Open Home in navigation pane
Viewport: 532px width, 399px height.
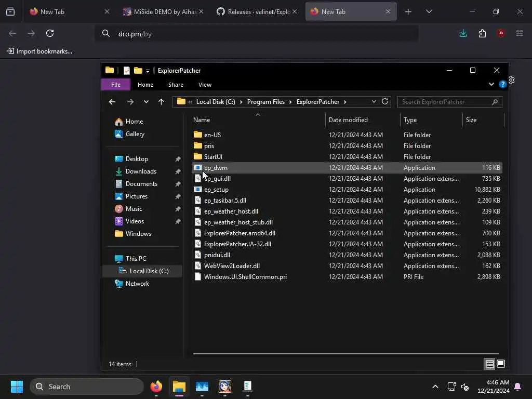[x=134, y=122]
